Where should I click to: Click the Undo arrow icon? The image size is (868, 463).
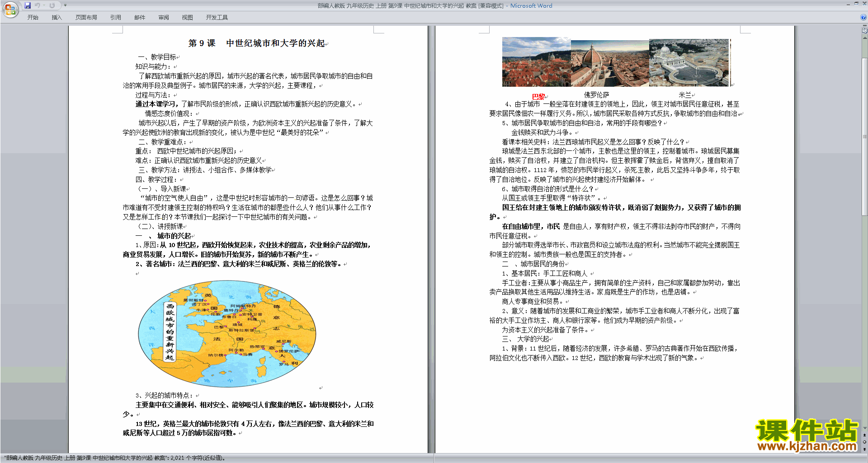click(x=37, y=5)
